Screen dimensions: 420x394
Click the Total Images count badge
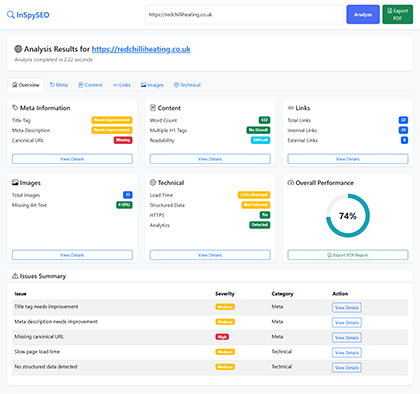(x=128, y=195)
